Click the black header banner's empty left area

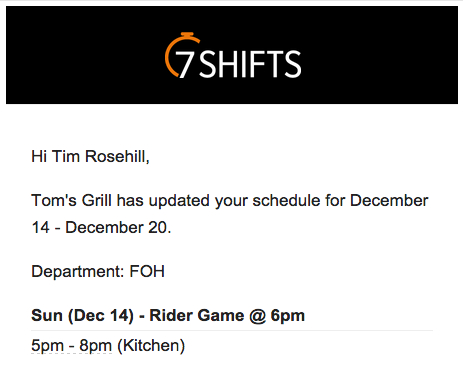[83, 55]
